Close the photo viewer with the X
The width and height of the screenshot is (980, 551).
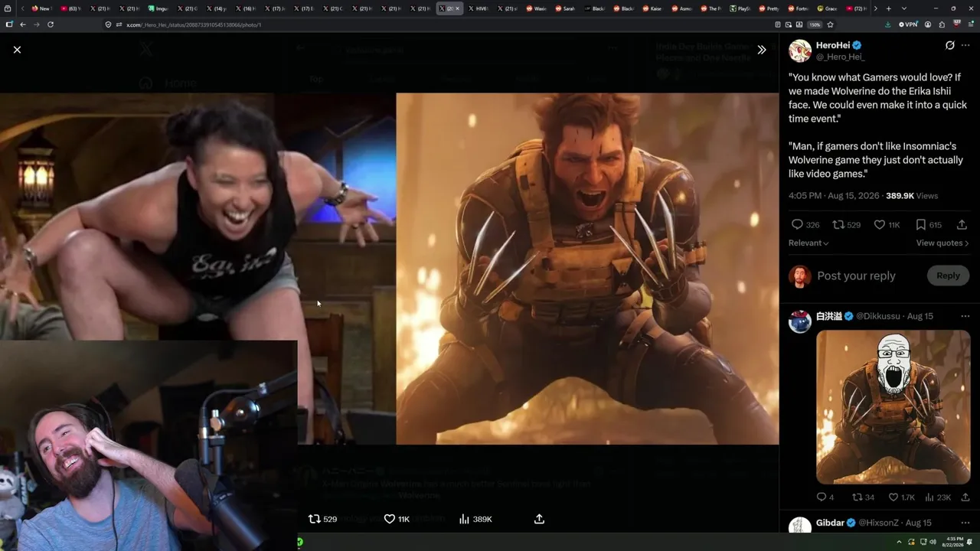click(x=17, y=50)
